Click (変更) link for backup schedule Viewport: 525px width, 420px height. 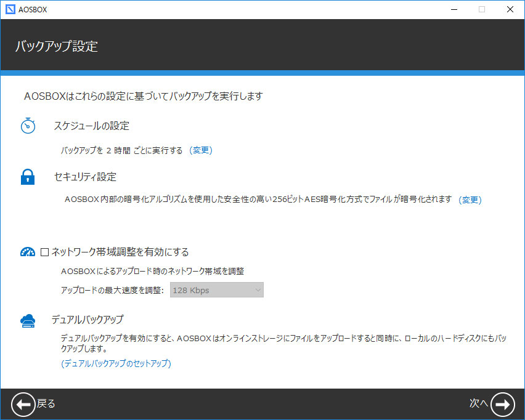click(200, 150)
